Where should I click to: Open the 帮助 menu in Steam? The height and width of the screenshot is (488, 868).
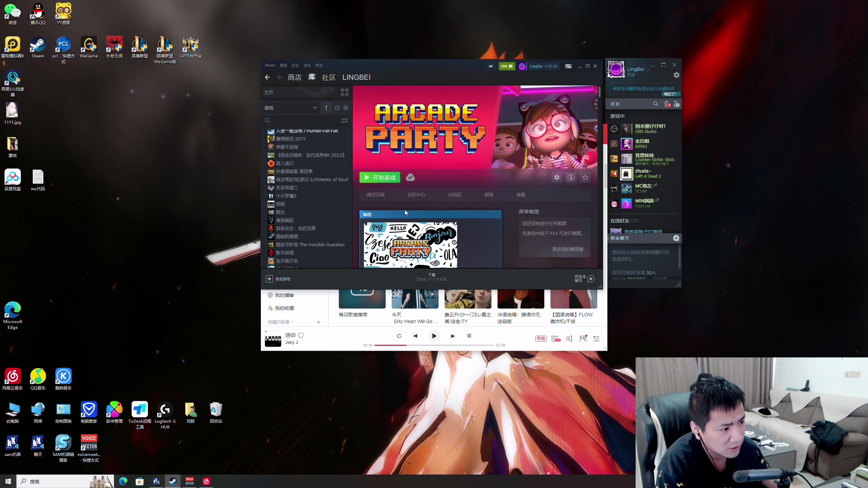[319, 66]
